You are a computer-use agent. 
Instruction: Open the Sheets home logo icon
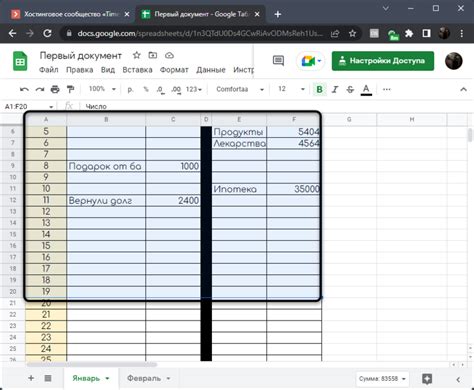point(20,61)
